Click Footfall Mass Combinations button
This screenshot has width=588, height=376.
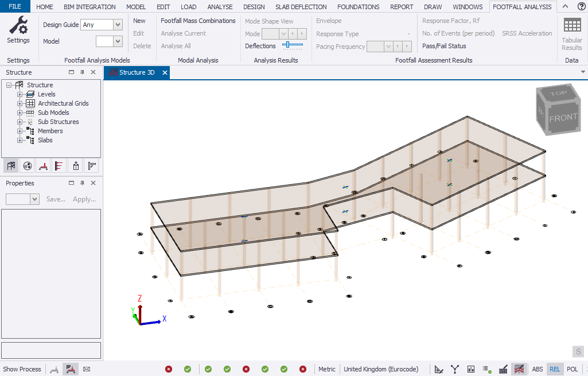(198, 21)
